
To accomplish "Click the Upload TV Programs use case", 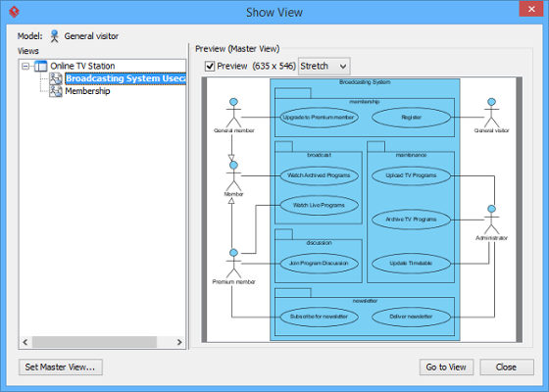I will click(411, 175).
